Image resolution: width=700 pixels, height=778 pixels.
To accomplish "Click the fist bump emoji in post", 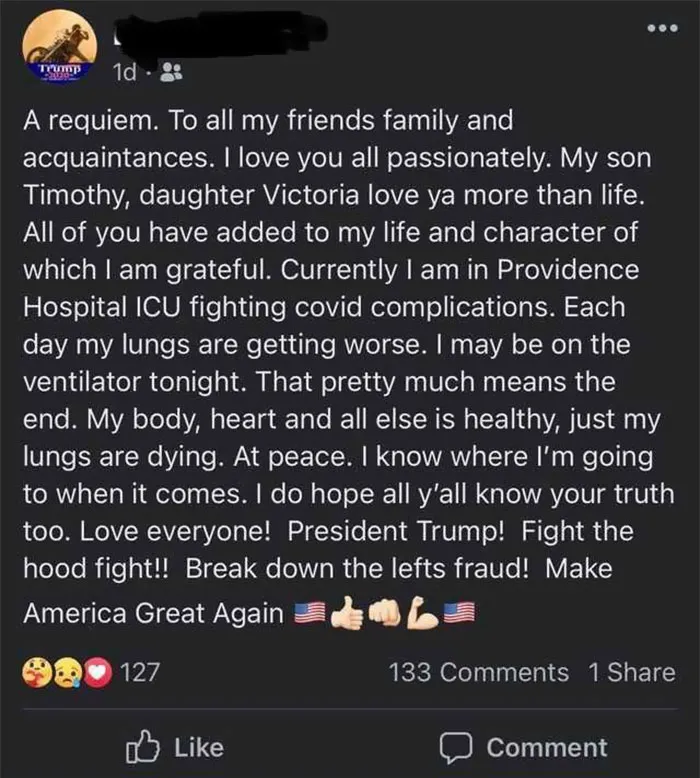I will [386, 613].
